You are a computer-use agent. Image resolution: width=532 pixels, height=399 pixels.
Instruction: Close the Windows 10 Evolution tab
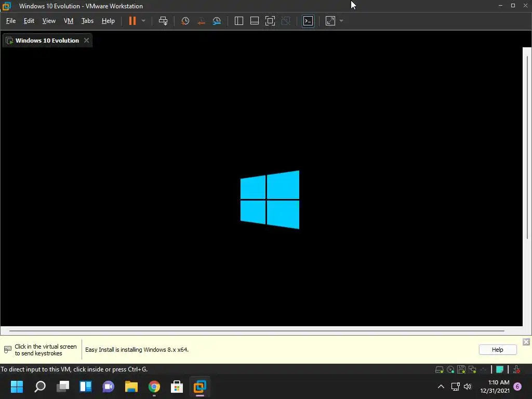(x=87, y=41)
